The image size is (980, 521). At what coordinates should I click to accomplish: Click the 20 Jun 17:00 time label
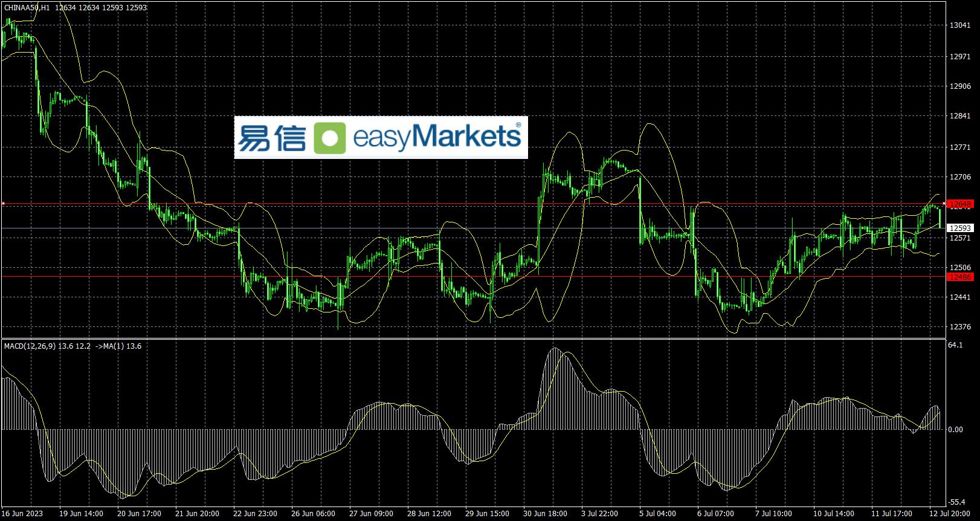click(x=139, y=514)
